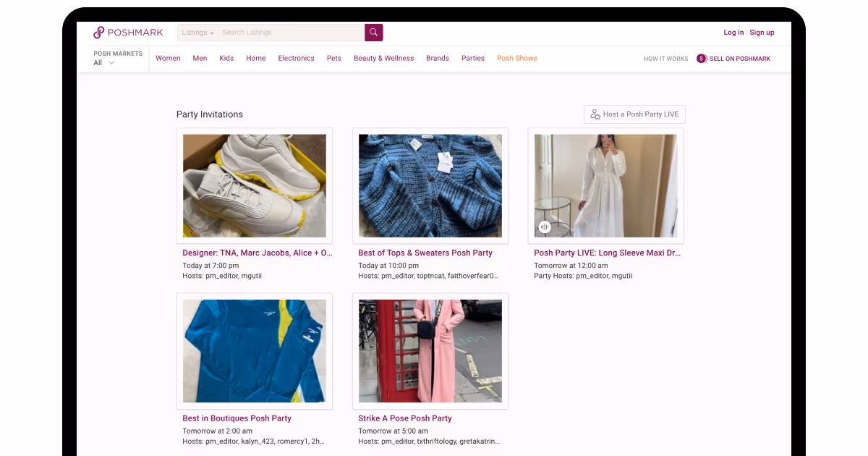Open the Pets category menu
Screen dimensions: 868x456
pos(334,59)
